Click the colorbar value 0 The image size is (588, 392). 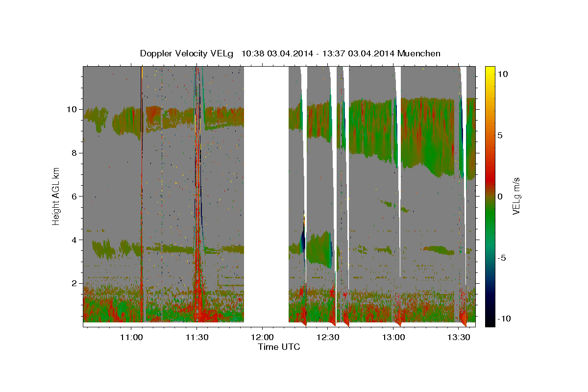501,196
